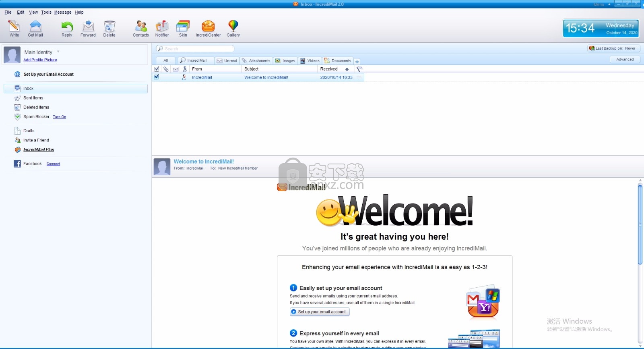Switch to the Attachments filter tab
The width and height of the screenshot is (644, 349).
click(x=256, y=60)
